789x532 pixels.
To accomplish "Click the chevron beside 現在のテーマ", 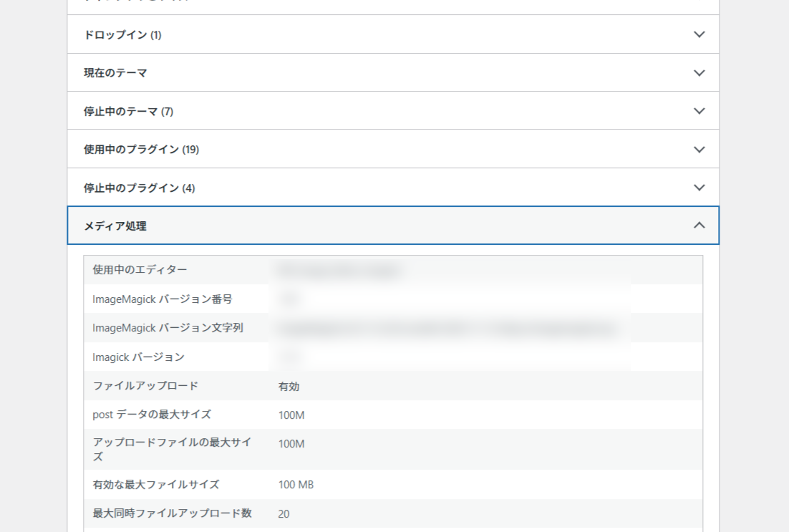I will pos(700,73).
